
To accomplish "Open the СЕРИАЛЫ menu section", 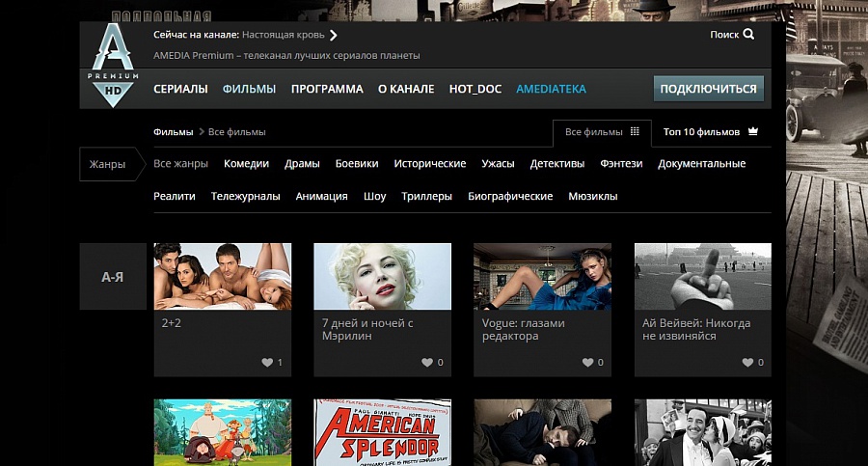I will coord(180,89).
